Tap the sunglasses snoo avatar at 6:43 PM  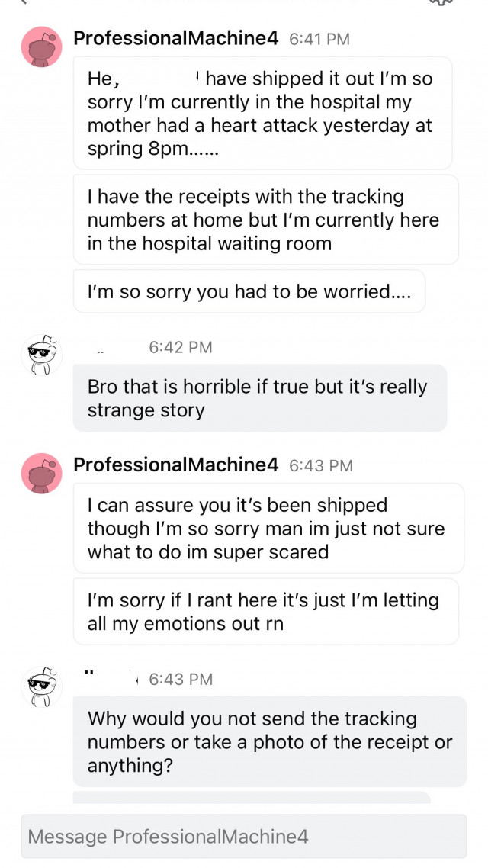[41, 686]
